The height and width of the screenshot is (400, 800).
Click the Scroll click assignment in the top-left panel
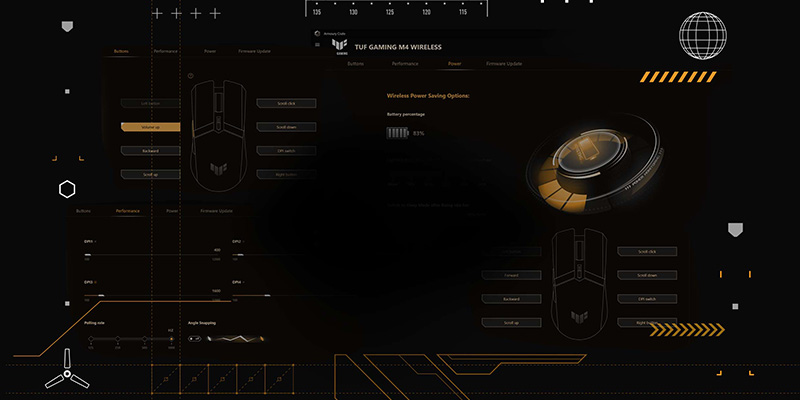tap(286, 104)
